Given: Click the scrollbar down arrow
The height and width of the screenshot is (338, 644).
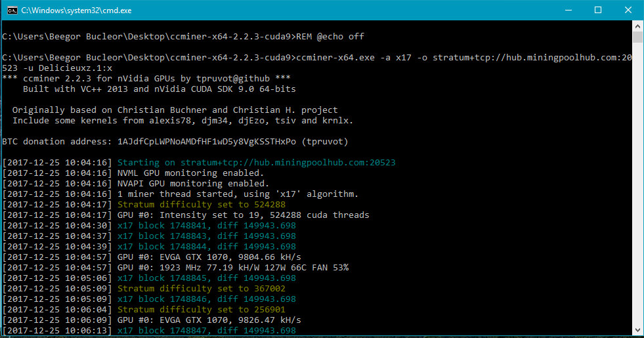Looking at the screenshot, I should pos(637,329).
